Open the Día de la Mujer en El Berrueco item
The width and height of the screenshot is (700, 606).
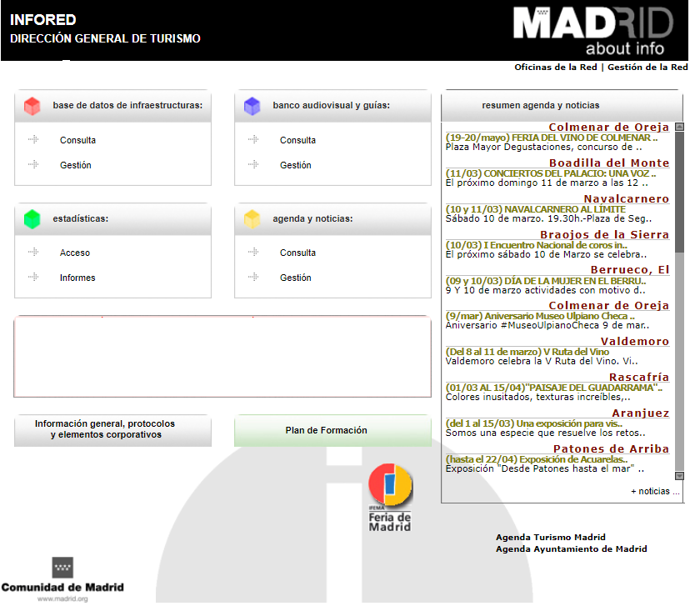[x=546, y=281]
